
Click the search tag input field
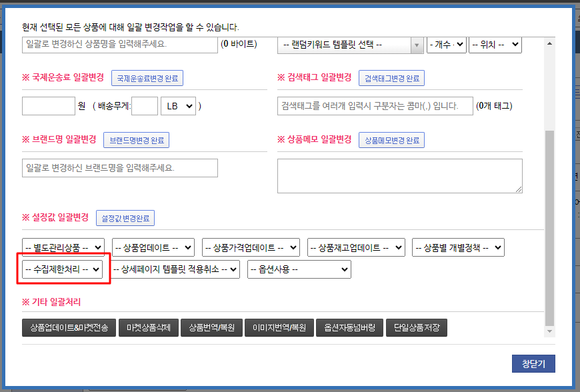click(375, 106)
